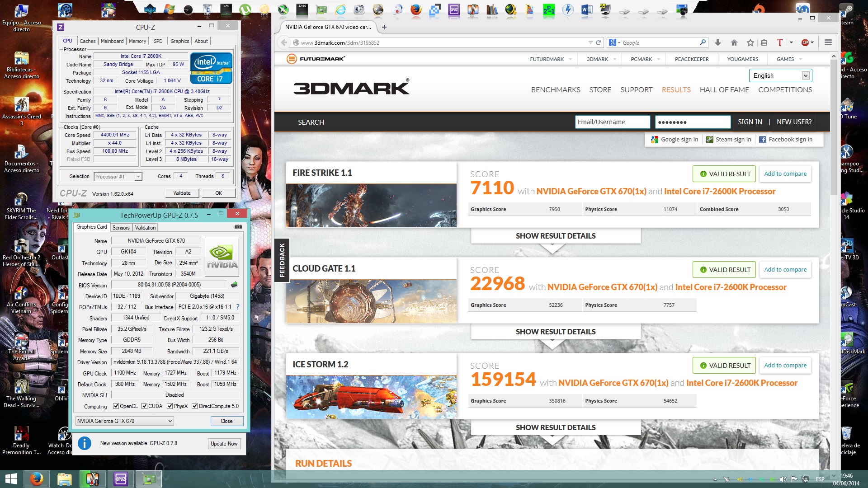Toggle the PhysX checkbox

pos(170,406)
